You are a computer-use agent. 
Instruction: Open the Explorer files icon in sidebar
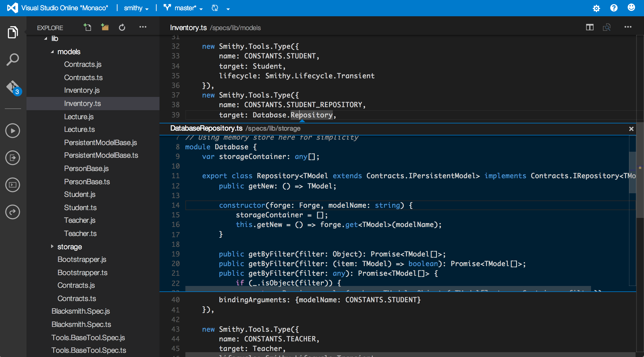click(13, 32)
